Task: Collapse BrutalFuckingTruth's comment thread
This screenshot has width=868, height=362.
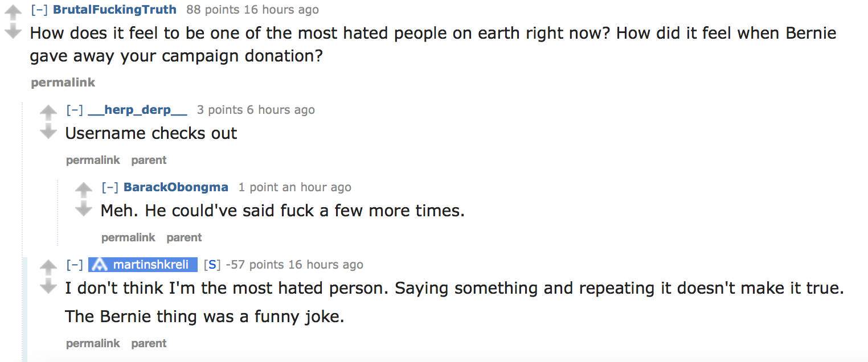Action: click(x=39, y=10)
